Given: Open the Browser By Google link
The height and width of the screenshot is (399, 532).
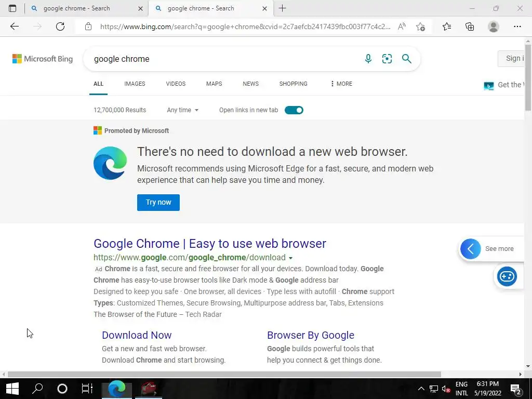Looking at the screenshot, I should [x=311, y=335].
